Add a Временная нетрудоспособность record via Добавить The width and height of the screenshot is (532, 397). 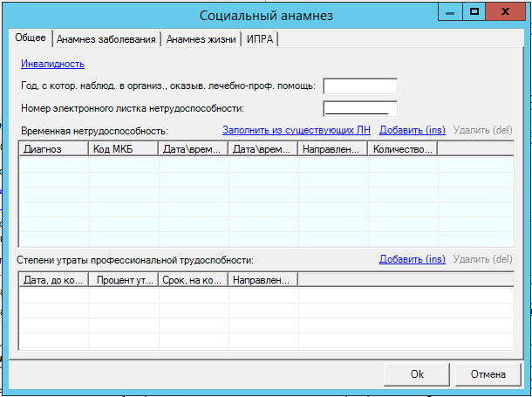[413, 130]
